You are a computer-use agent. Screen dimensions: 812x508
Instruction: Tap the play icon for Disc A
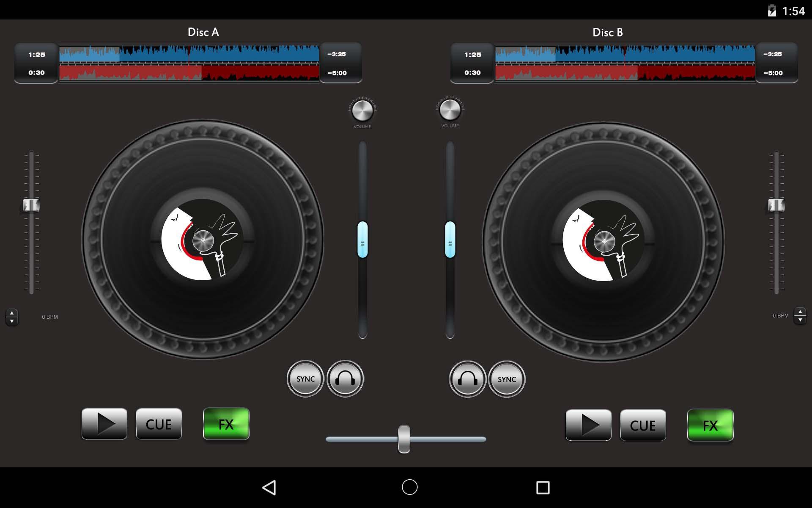(104, 424)
